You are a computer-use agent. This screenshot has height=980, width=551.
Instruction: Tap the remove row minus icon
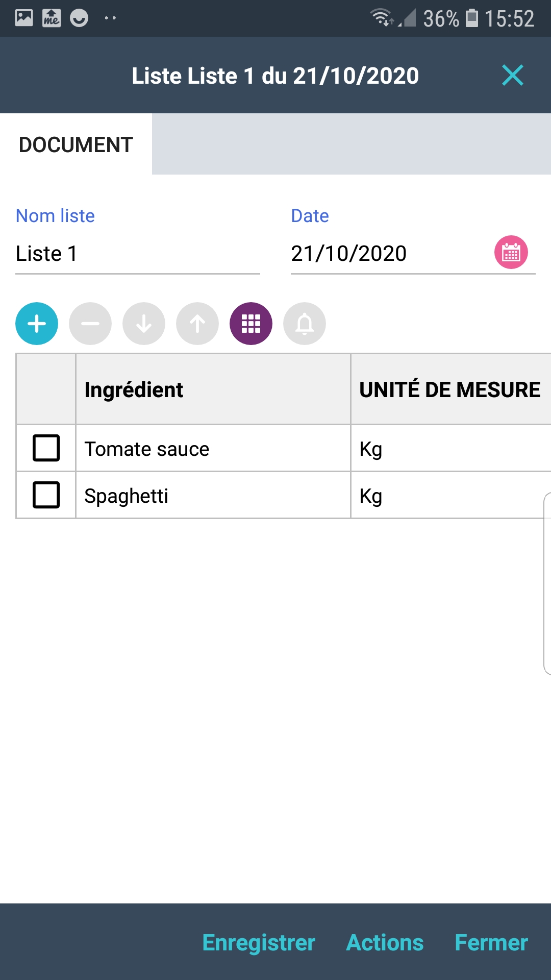click(90, 324)
